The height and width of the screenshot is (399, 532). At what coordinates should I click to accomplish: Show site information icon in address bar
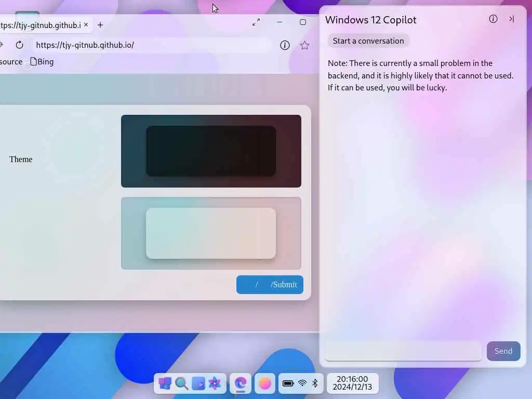[285, 45]
